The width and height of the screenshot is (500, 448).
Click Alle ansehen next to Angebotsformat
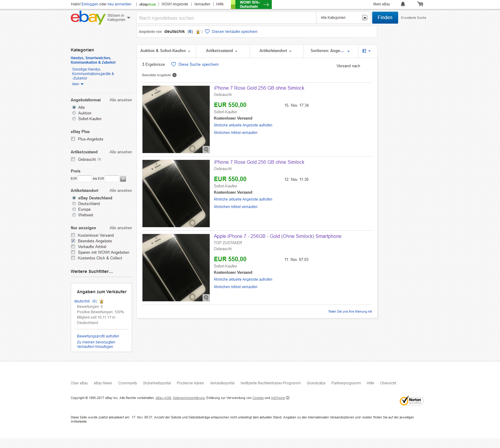(121, 100)
